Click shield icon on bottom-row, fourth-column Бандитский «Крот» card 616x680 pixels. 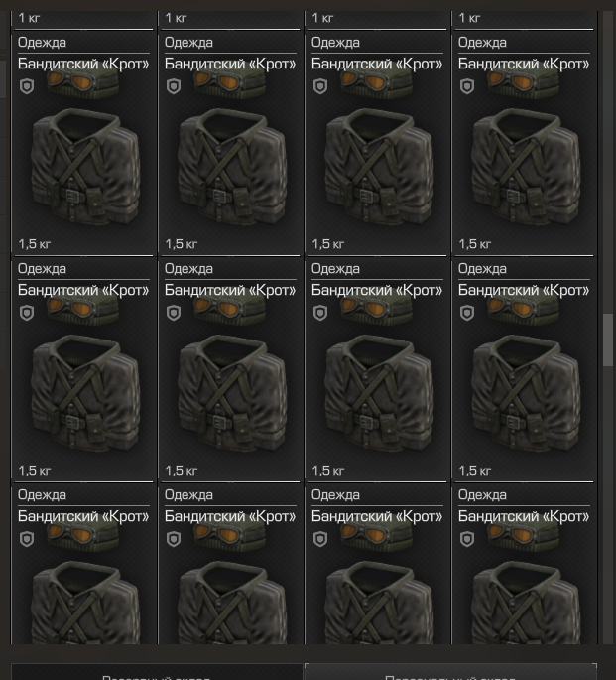pyautogui.click(x=467, y=539)
